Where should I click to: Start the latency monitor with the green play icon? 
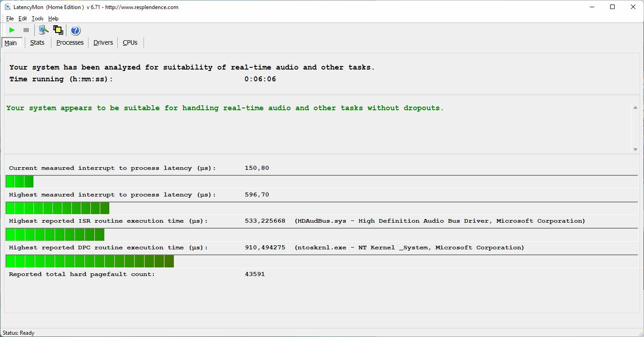coord(12,30)
